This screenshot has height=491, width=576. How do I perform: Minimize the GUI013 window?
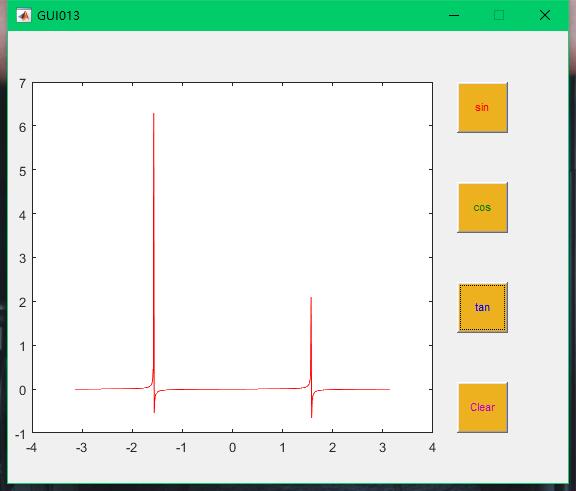454,15
